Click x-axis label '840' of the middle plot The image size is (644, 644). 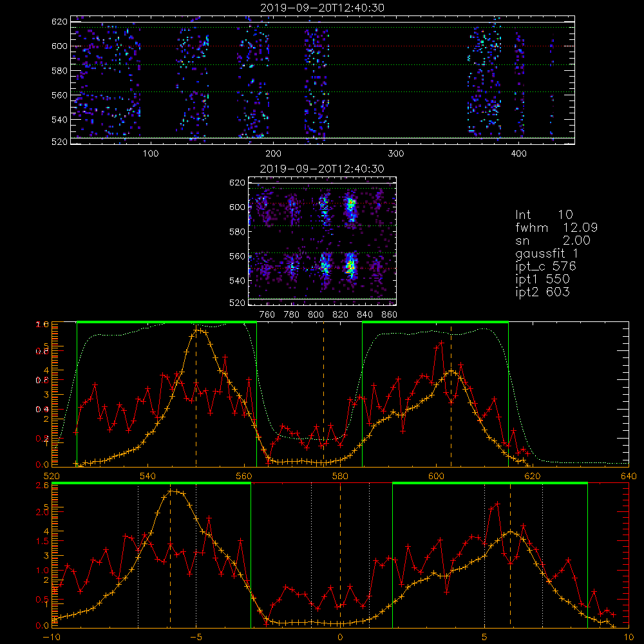pyautogui.click(x=365, y=315)
